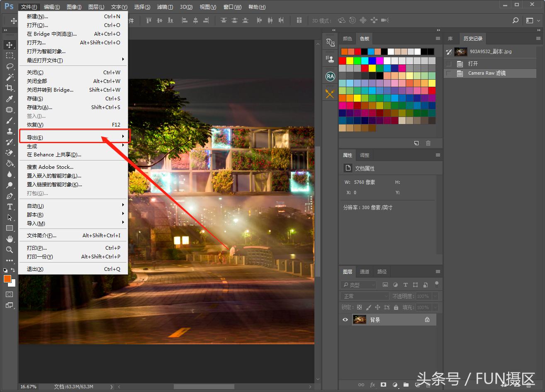Select the Move tool
This screenshot has width=545, height=392.
point(9,45)
